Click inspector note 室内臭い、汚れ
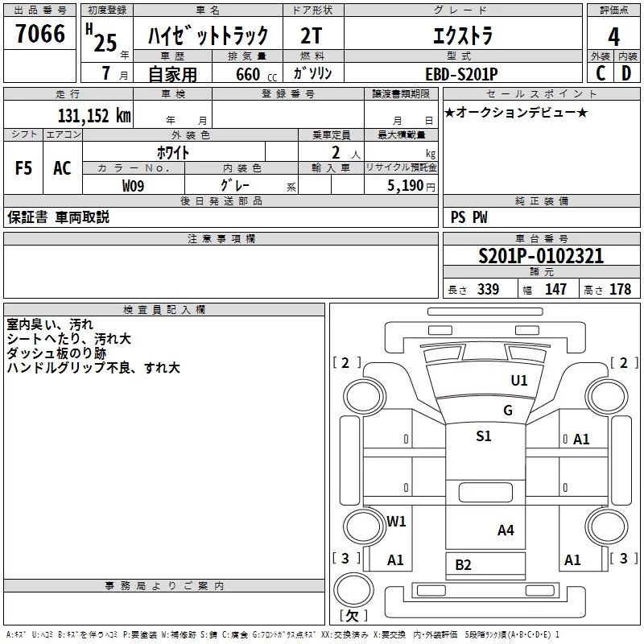The width and height of the screenshot is (644, 644). pos(50,324)
